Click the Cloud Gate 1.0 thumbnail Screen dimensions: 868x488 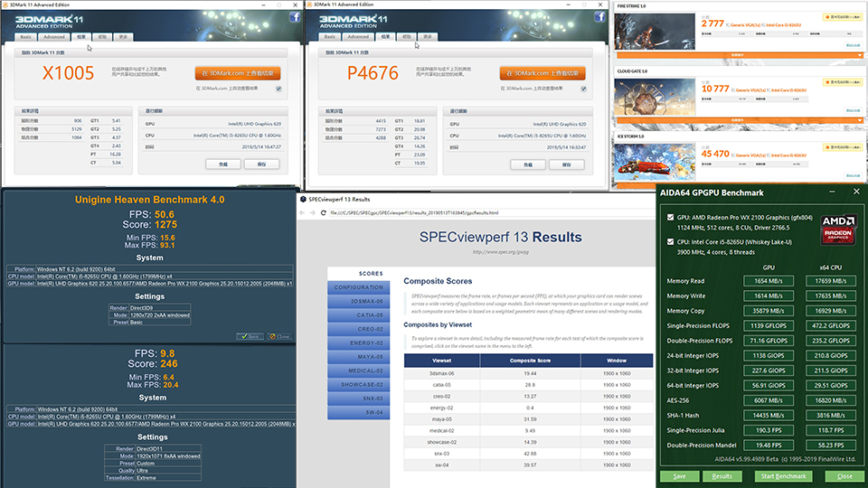pos(655,97)
